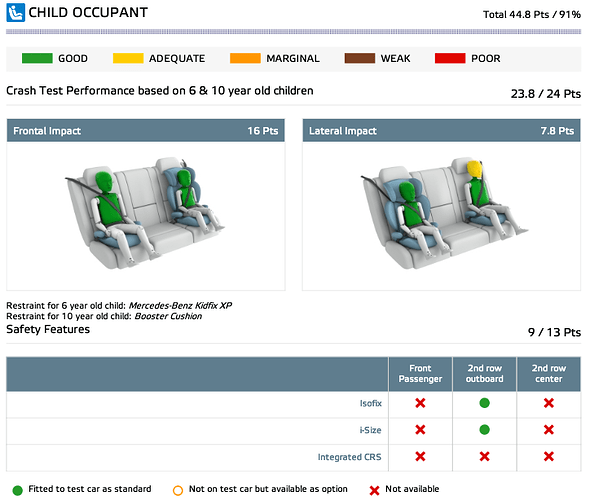Click the Frontal Impact crash dummies image

145,213
